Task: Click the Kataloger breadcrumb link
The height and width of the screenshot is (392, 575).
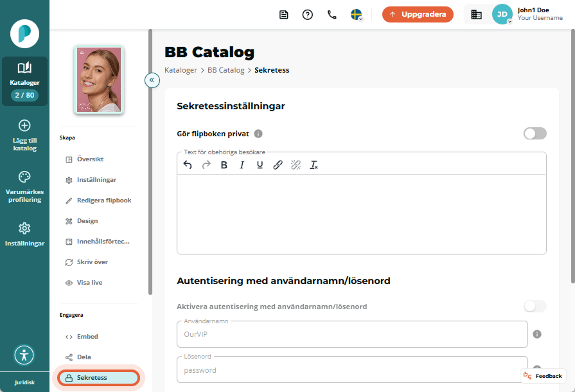Action: click(181, 70)
